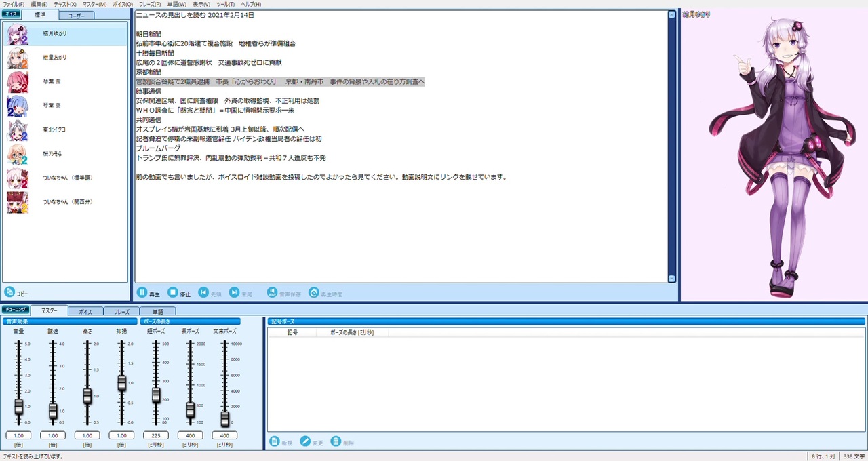Choose the 琴葉 葵 voice avatar
868x461 pixels.
[18, 106]
